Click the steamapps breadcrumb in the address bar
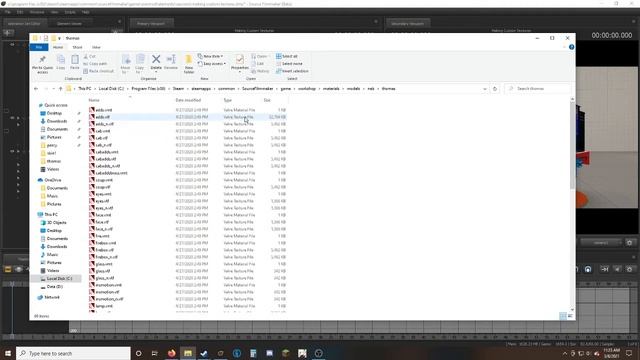This screenshot has height=360, width=640. 201,89
